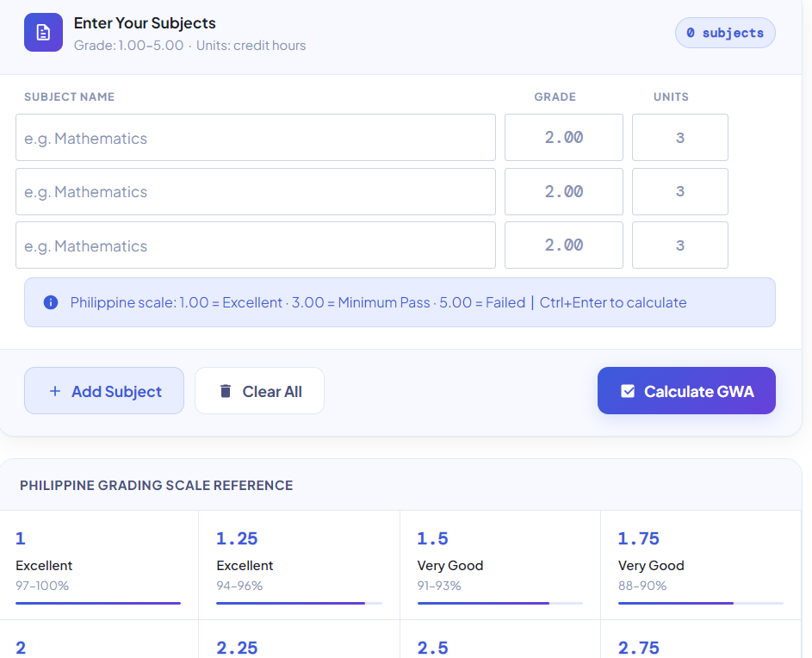This screenshot has height=658, width=812.
Task: Click the '0 subjects' badge
Action: (725, 32)
